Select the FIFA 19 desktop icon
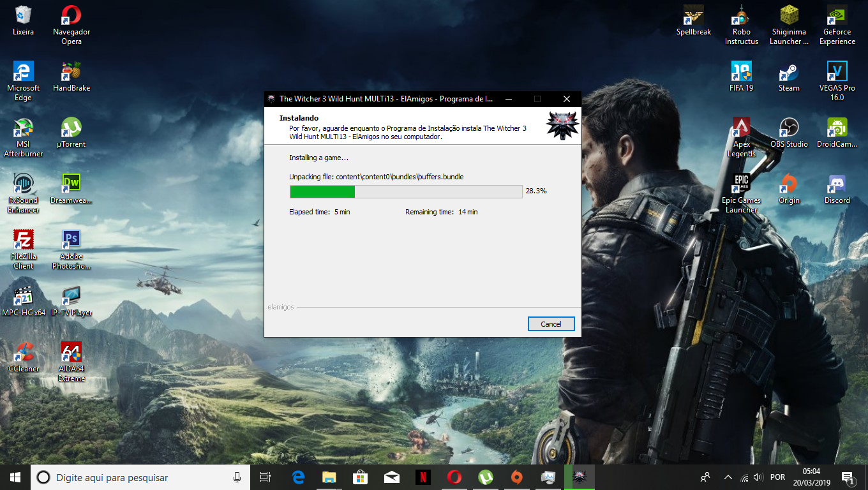Image resolution: width=868 pixels, height=490 pixels. (742, 77)
